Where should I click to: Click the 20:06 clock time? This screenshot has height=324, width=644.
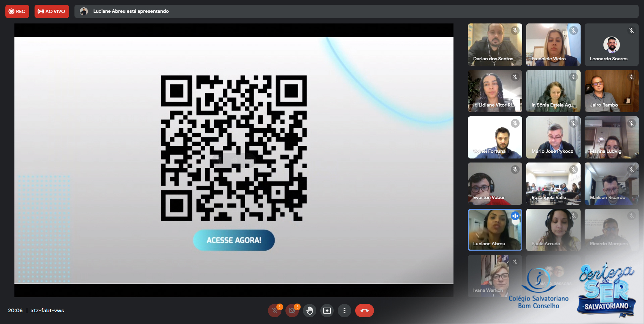(x=15, y=311)
